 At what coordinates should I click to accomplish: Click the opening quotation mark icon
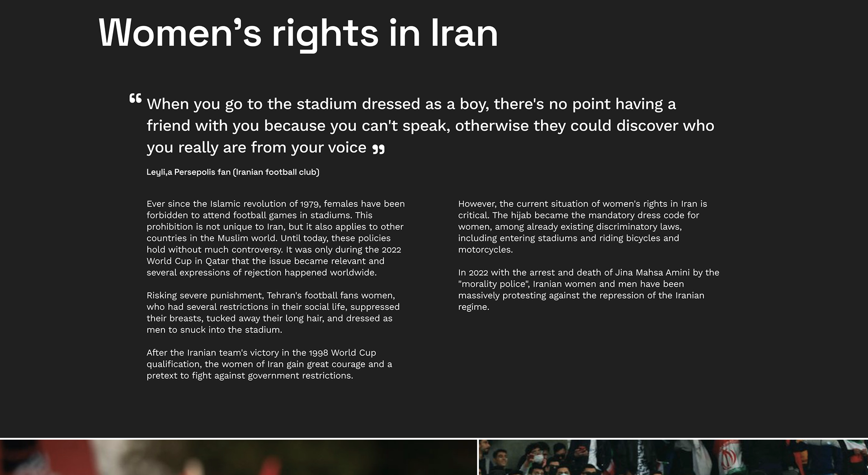(135, 98)
